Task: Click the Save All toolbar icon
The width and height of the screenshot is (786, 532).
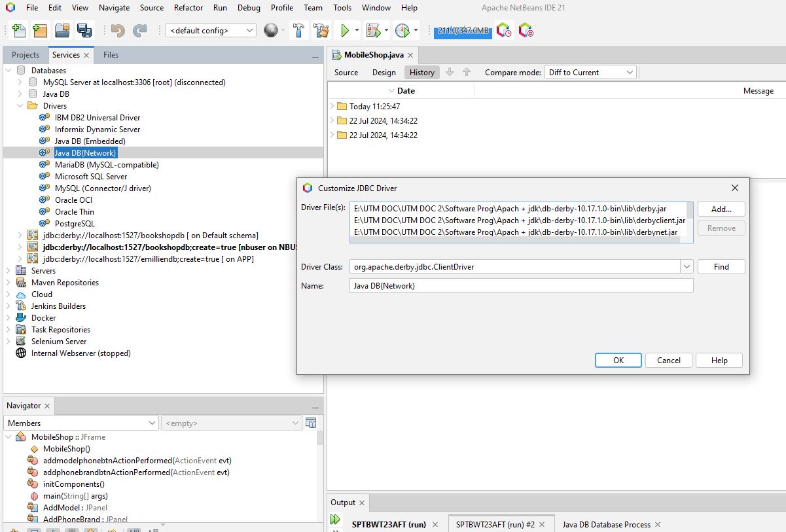Action: pos(84,30)
